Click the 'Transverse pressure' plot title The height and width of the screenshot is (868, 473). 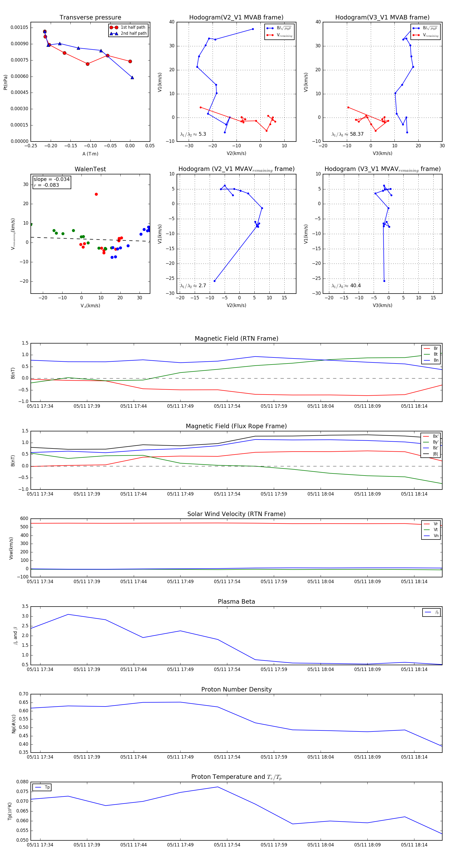90,18
